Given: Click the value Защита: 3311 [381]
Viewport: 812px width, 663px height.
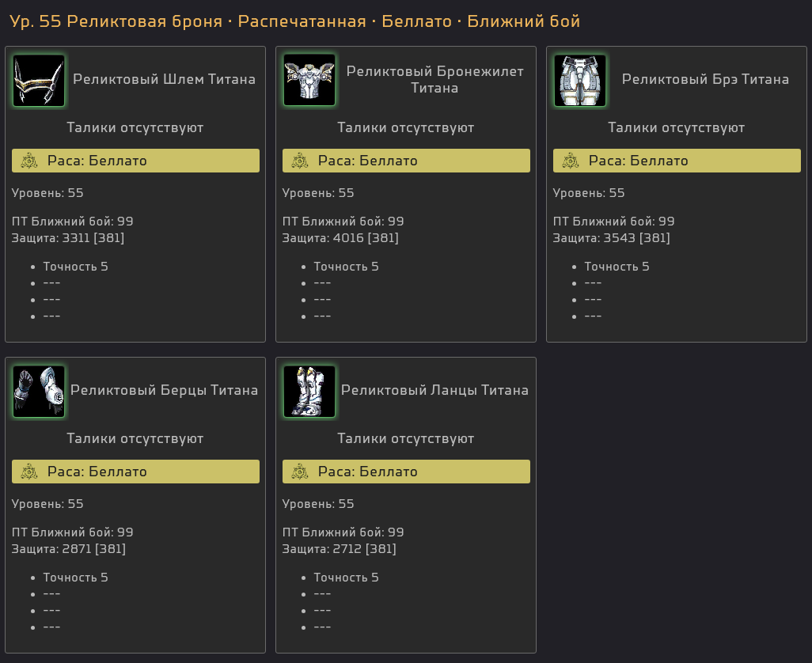Looking at the screenshot, I should coord(68,238).
